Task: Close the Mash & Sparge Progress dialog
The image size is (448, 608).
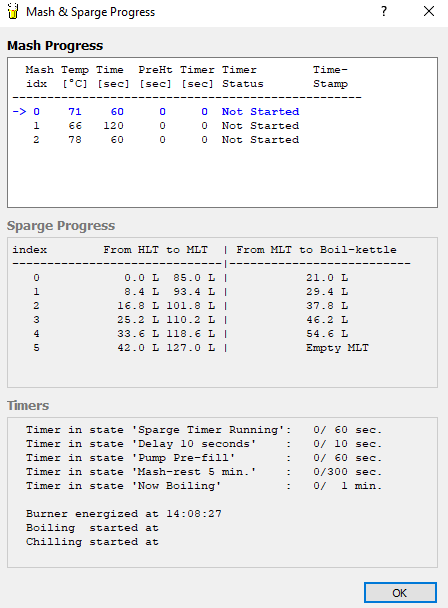Action: pyautogui.click(x=429, y=11)
